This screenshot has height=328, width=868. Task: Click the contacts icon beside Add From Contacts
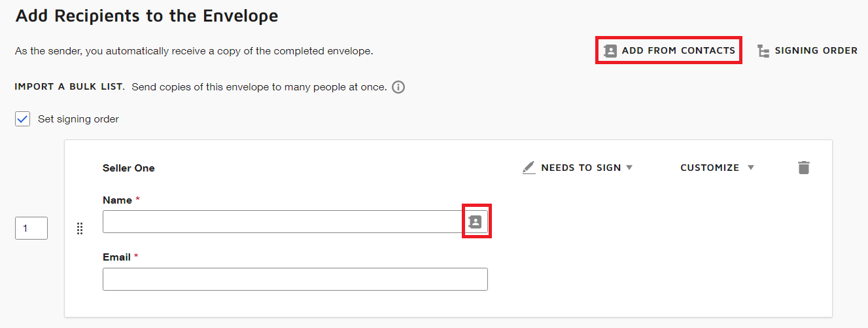tap(610, 50)
